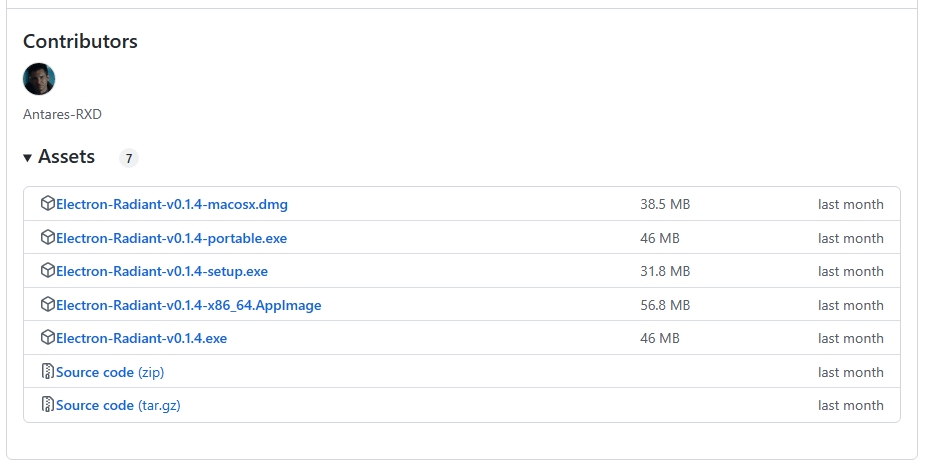The height and width of the screenshot is (469, 926).
Task: Download Source code (zip)
Action: [x=110, y=372]
